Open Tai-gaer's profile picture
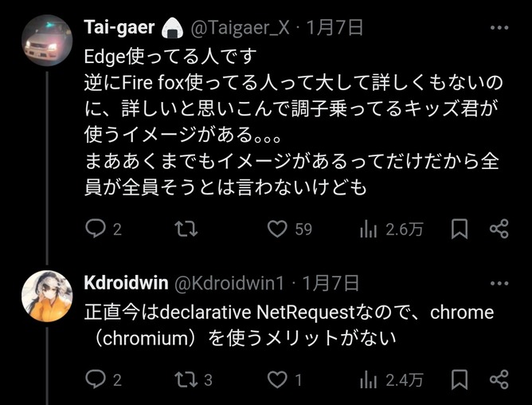532x405 pixels. [47, 40]
